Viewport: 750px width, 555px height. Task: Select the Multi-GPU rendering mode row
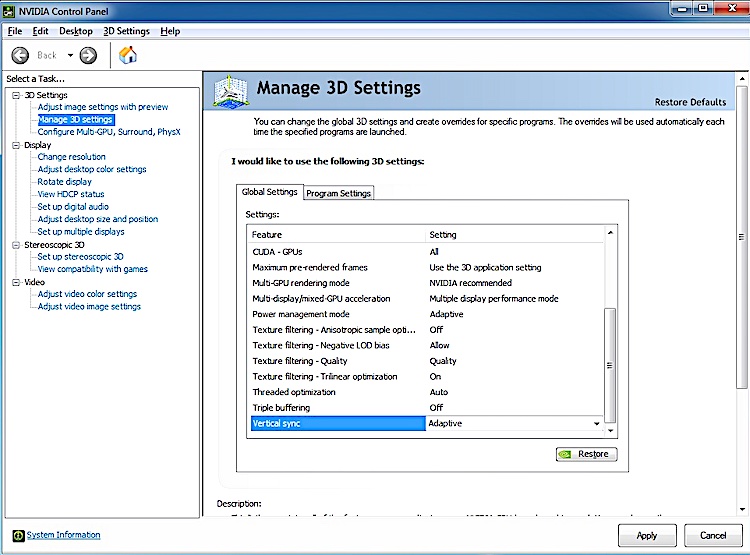pos(427,283)
